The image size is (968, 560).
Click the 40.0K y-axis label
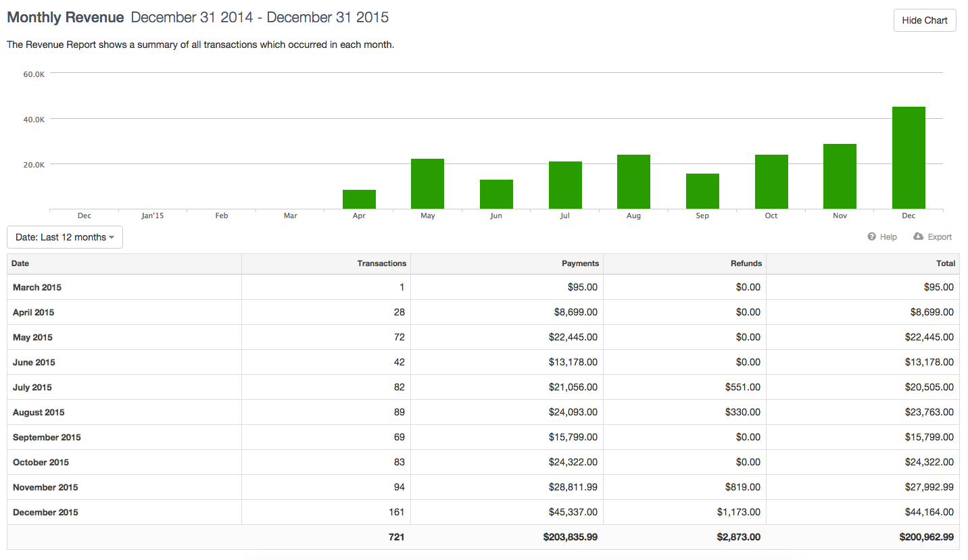pyautogui.click(x=34, y=119)
